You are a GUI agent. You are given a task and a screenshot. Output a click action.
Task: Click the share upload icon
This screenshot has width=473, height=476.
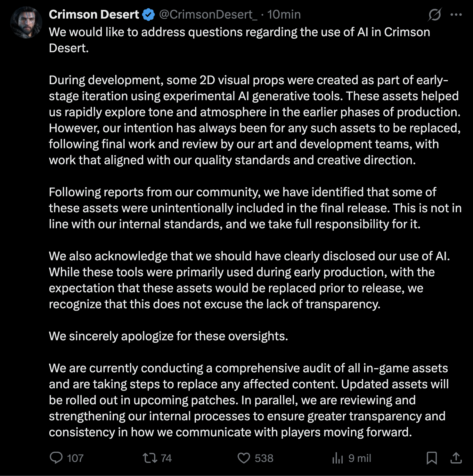coord(456,458)
